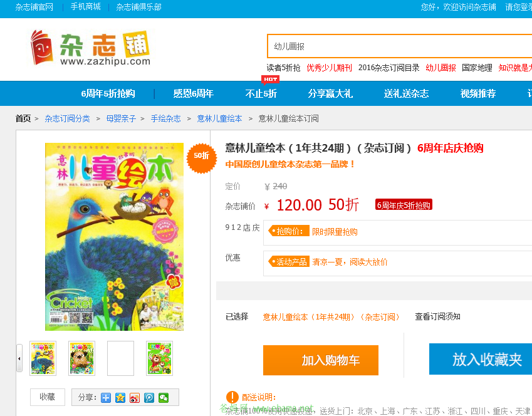Click the red 6周年庆5折抢购 tag
Screen dimensions: 532x416
[404, 205]
